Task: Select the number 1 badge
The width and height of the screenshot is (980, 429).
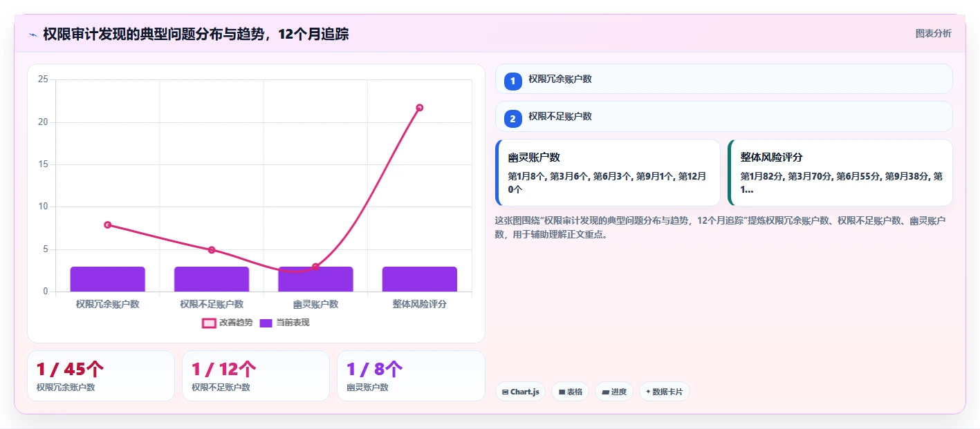Action: (512, 82)
